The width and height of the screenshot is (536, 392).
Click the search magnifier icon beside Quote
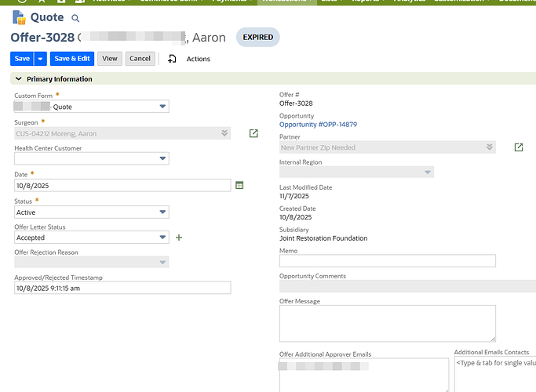75,18
